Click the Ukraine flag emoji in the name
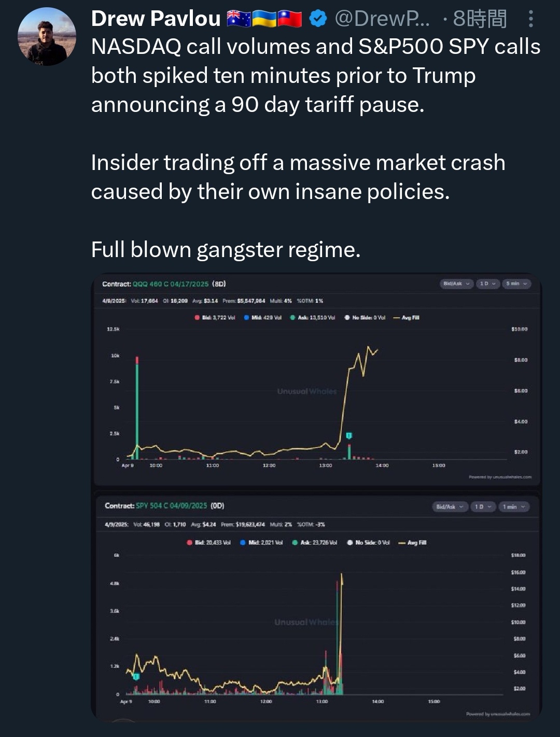 click(x=264, y=19)
